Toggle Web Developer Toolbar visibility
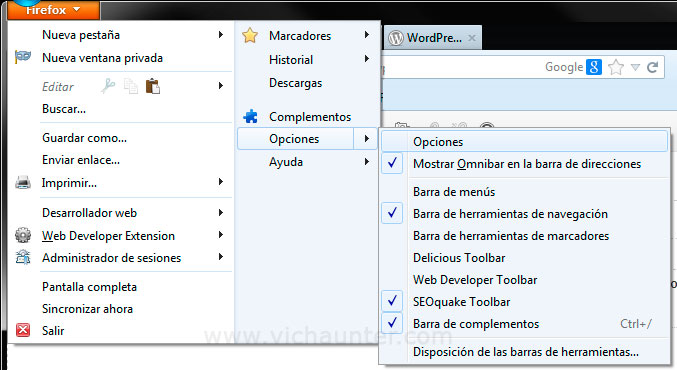Screen dimensions: 677x370 [475, 280]
